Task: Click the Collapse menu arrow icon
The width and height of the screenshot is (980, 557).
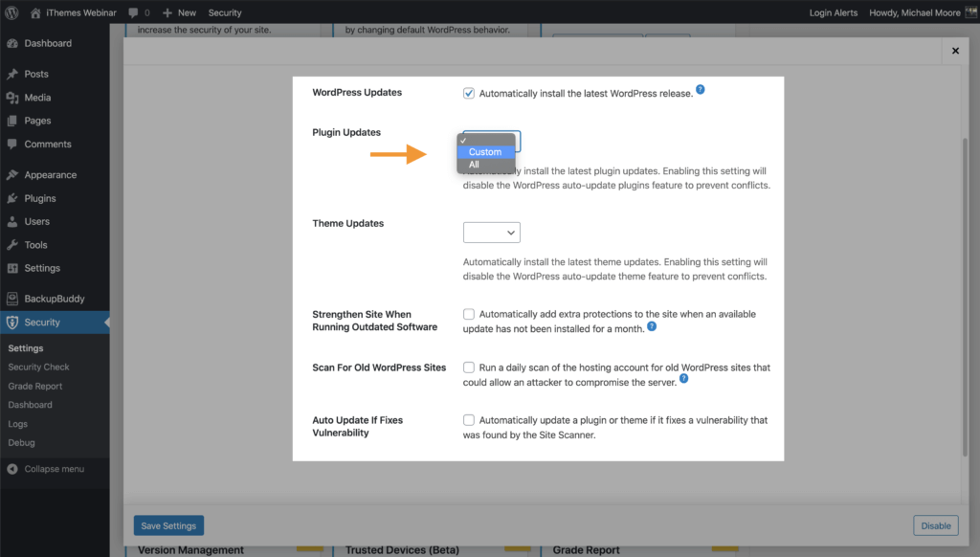Action: [x=12, y=469]
